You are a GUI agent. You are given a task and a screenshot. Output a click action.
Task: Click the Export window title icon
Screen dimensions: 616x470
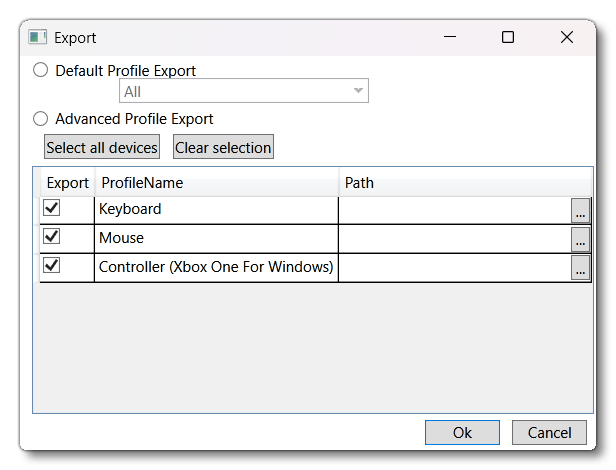pyautogui.click(x=37, y=38)
